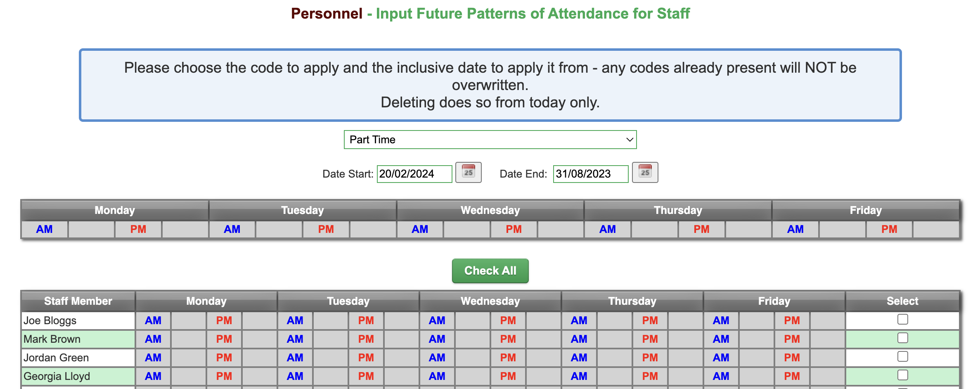Image resolution: width=980 pixels, height=389 pixels.
Task: Open the attendance code dropdown showing Part Time
Action: [490, 140]
